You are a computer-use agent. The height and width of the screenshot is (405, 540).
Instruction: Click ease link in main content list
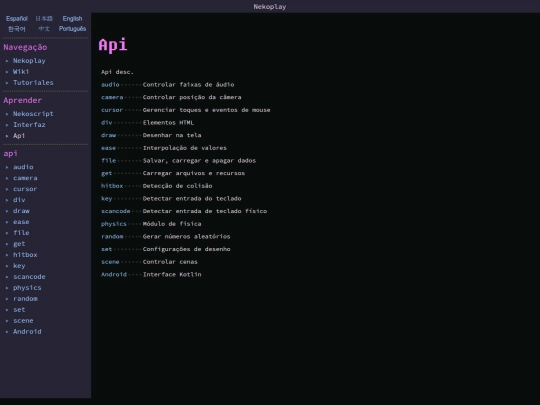click(108, 148)
